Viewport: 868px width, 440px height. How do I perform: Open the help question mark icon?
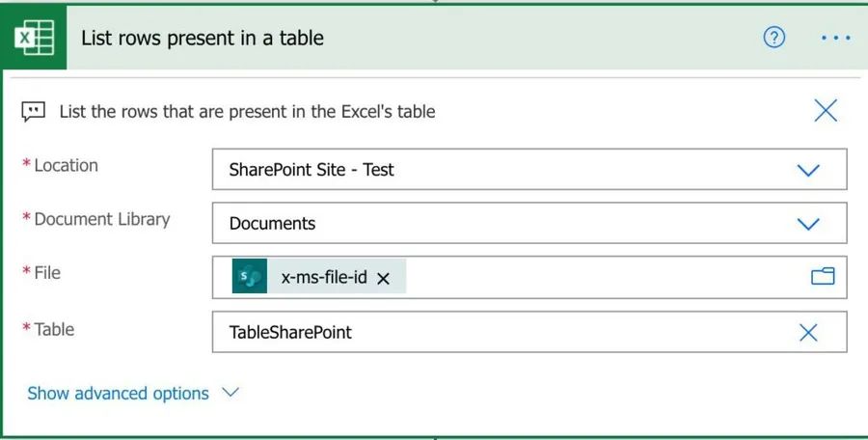coord(774,38)
